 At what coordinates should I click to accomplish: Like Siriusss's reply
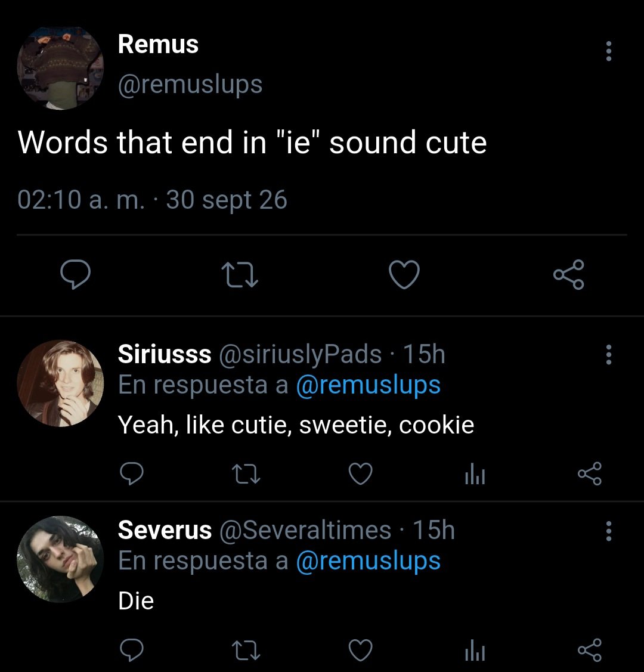360,473
